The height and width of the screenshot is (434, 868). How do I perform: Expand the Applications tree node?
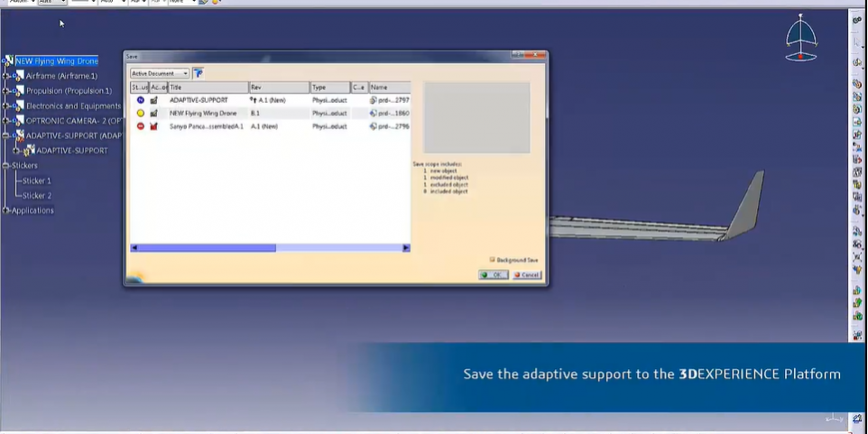pyautogui.click(x=6, y=211)
